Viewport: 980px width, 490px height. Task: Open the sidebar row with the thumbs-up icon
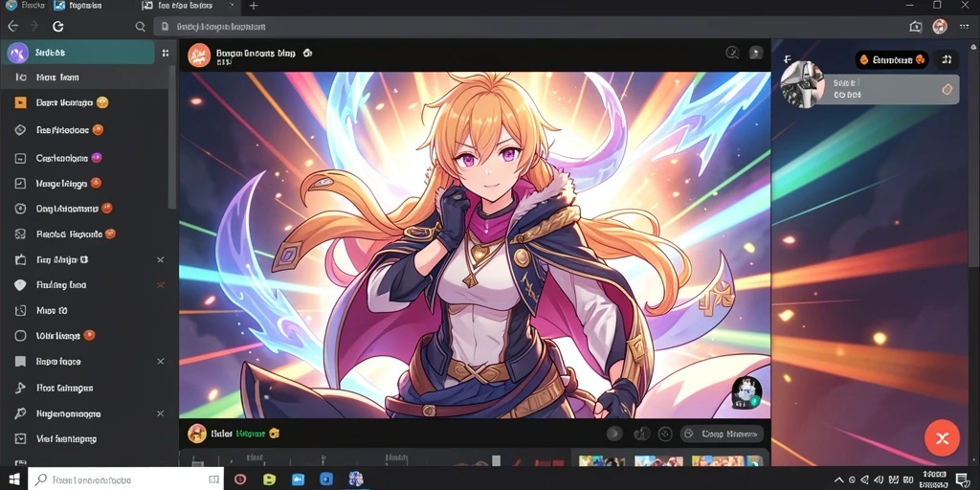(x=84, y=259)
